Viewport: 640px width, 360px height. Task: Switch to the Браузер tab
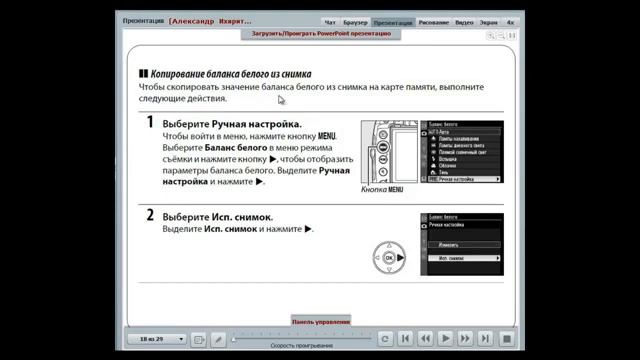[355, 22]
